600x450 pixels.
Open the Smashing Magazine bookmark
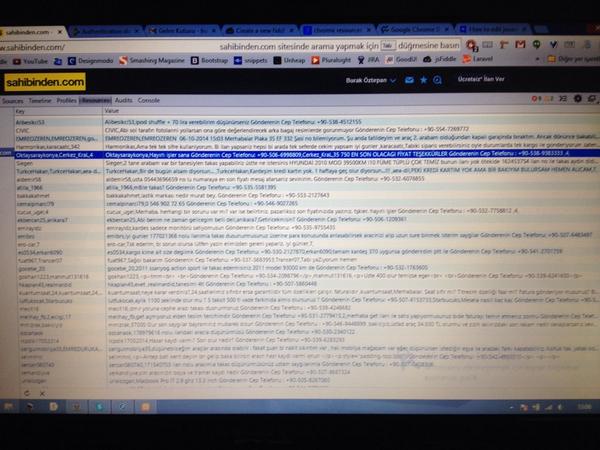click(x=152, y=60)
